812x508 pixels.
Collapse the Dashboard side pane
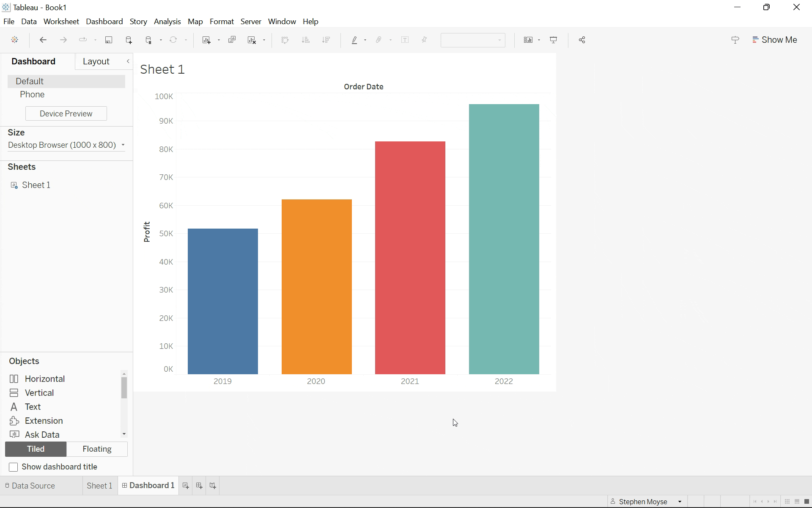(128, 61)
